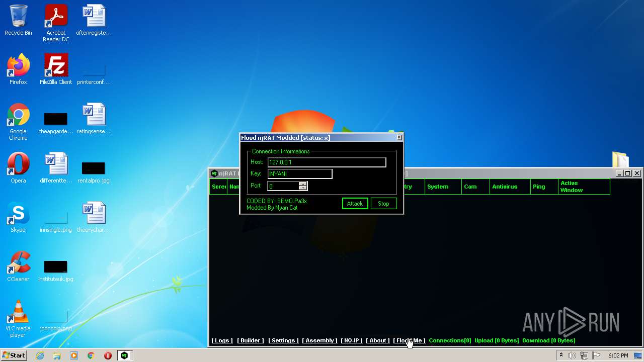Open VLC media player shortcut
This screenshot has width=644, height=362.
pyautogui.click(x=18, y=319)
